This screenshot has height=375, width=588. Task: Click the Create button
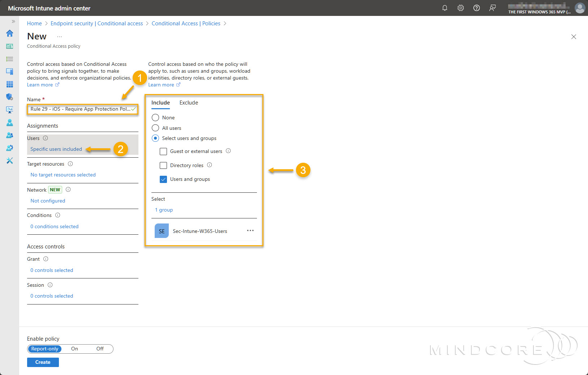pyautogui.click(x=43, y=362)
